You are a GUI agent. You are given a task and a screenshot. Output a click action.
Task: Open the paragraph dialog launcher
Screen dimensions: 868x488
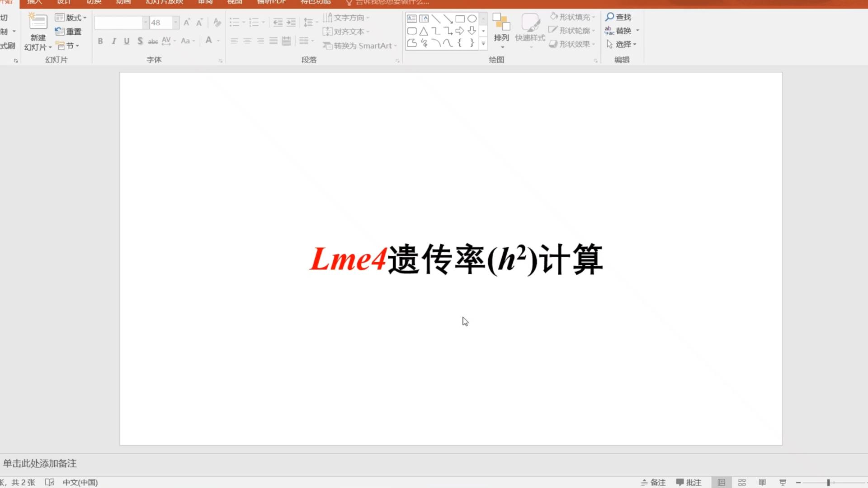point(397,61)
